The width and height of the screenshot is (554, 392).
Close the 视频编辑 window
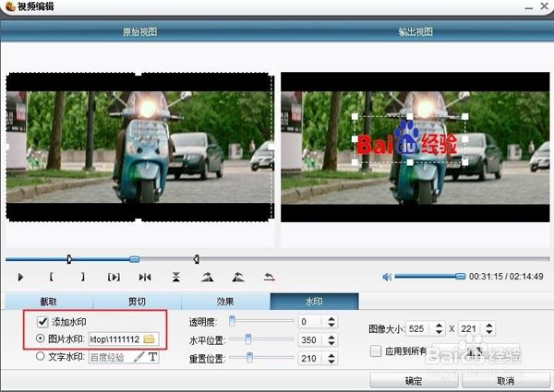pos(545,6)
